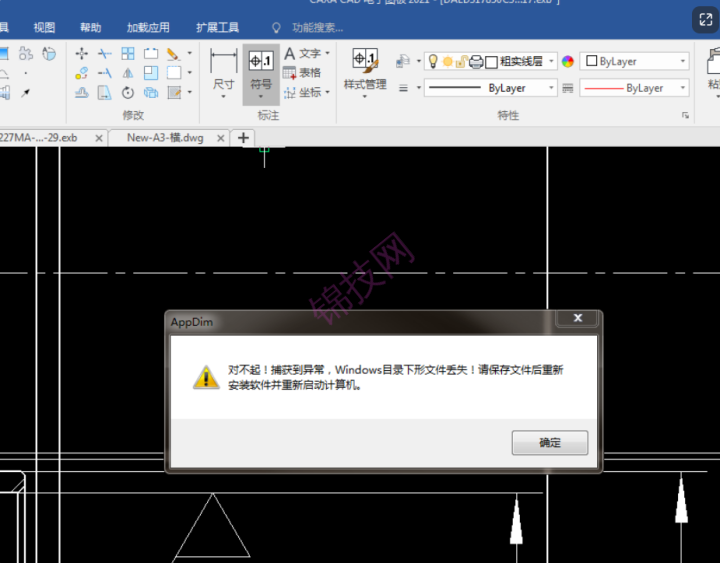Close the AppDim dialog
The height and width of the screenshot is (563, 720).
click(x=578, y=318)
